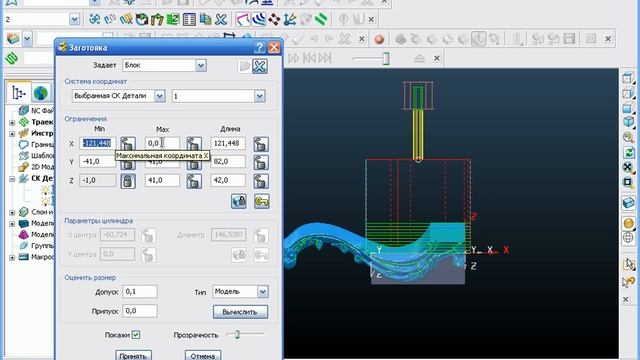Toggle lock on X length value

point(261,144)
